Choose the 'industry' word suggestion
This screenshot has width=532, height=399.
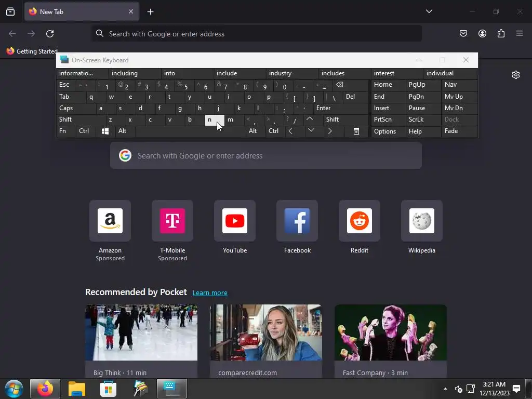292,73
